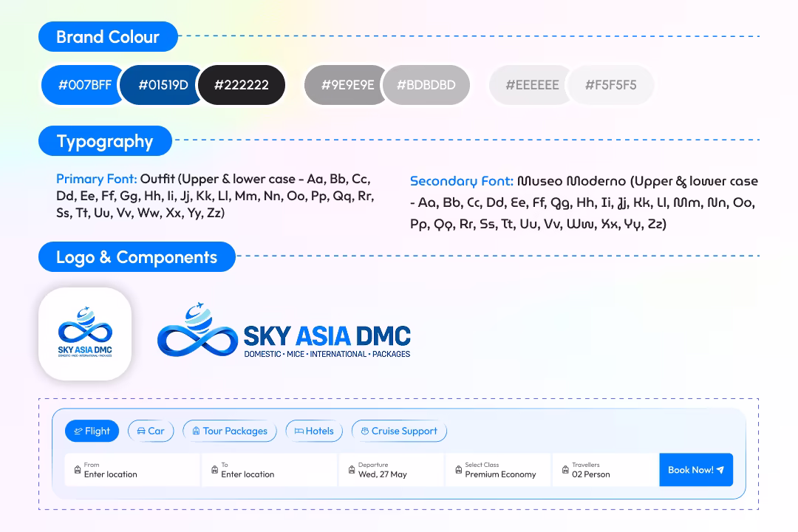Click the square Sky Asia DMC app icon

coord(85,334)
